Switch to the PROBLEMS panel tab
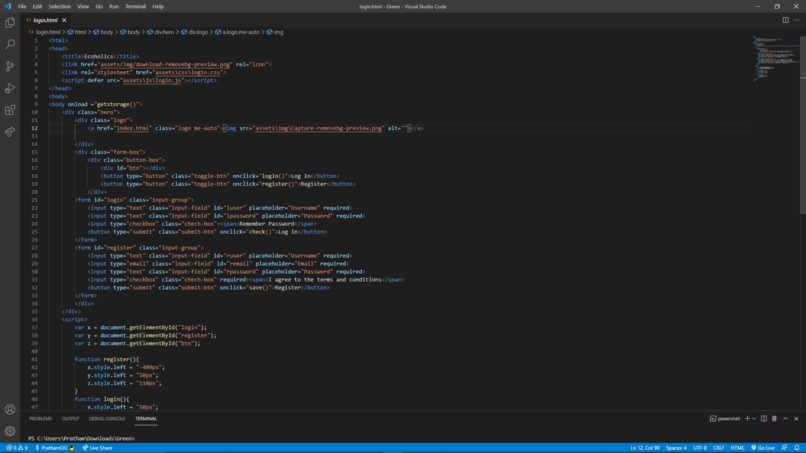Image resolution: width=806 pixels, height=453 pixels. [41, 419]
